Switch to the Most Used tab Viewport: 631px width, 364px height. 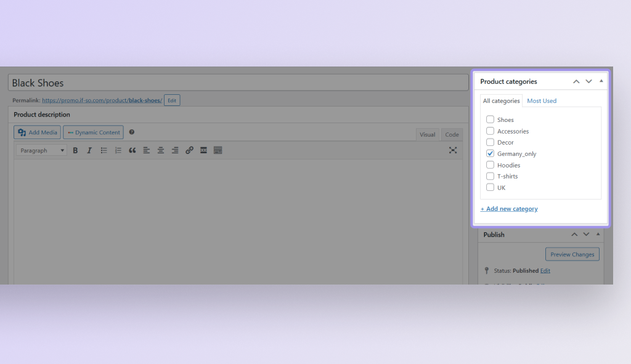click(542, 101)
